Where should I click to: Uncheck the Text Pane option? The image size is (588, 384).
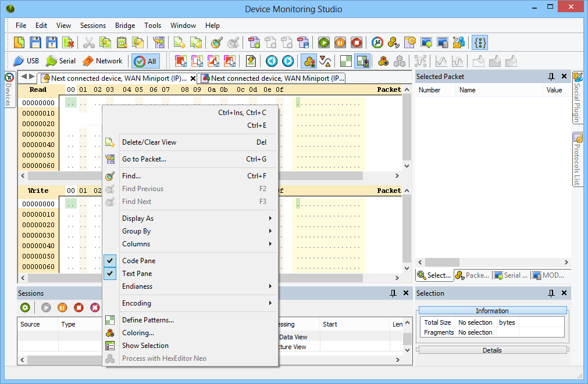[137, 274]
